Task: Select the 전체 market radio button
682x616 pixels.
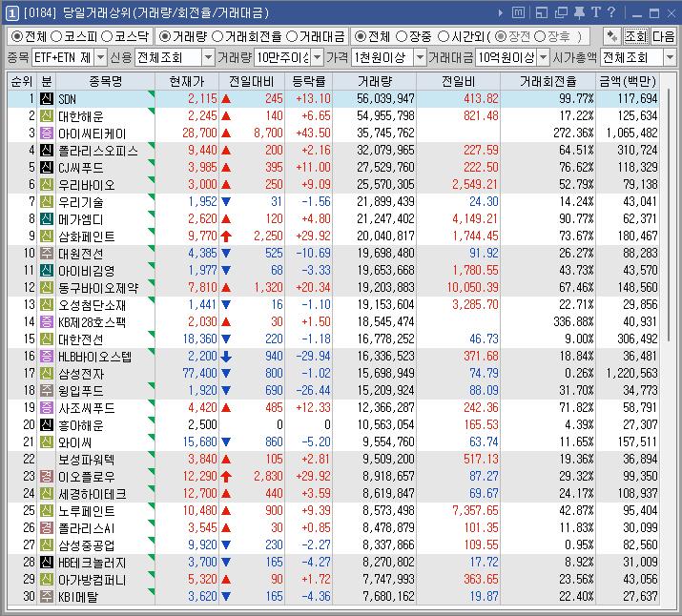Action: (x=17, y=36)
